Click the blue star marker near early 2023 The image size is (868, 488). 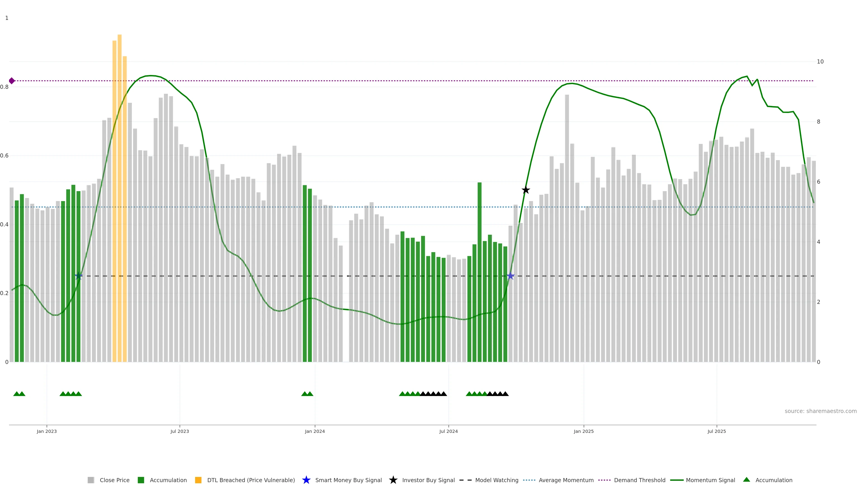coord(78,276)
